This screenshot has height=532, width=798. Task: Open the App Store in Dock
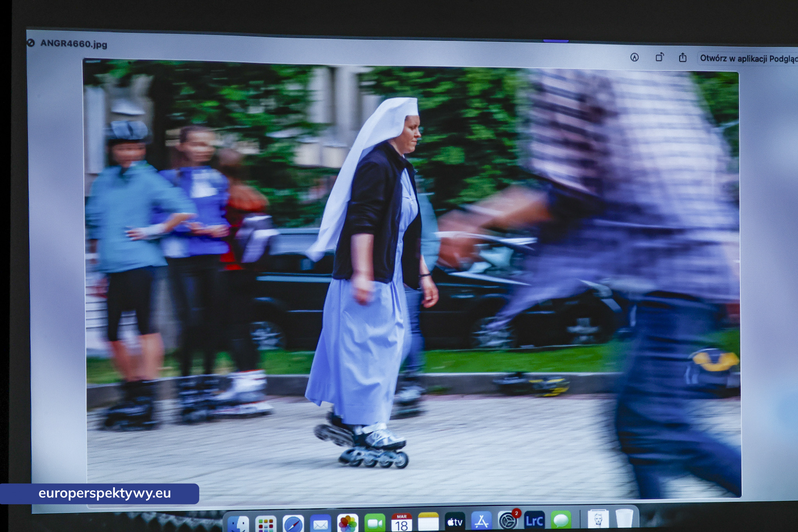[482, 521]
